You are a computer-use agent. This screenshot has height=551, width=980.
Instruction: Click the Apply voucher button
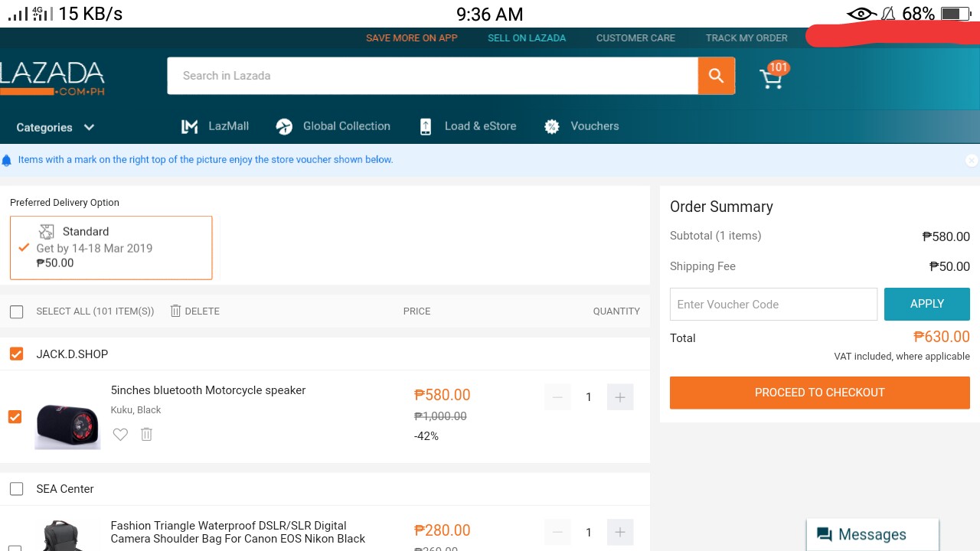click(x=926, y=304)
